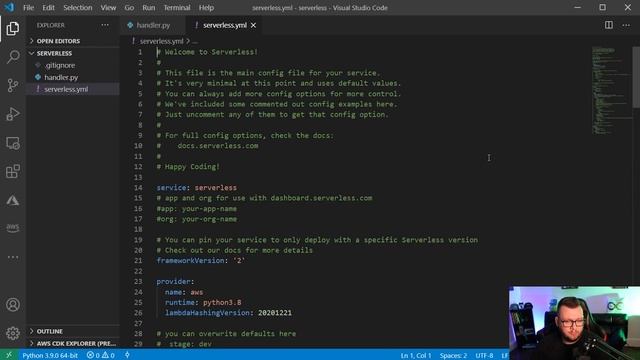Open the Help menu
640x360 pixels.
[206, 8]
